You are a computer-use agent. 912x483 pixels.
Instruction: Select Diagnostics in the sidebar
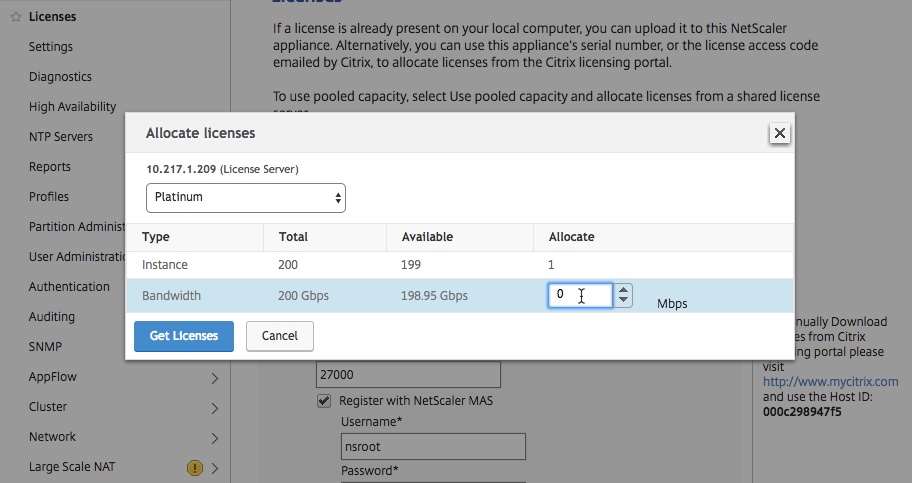(x=60, y=77)
